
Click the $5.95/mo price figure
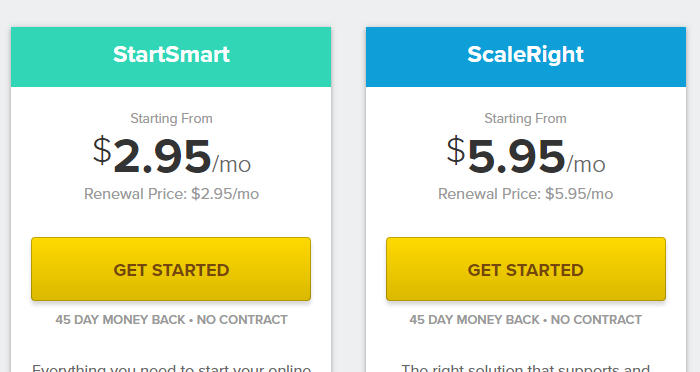click(526, 156)
